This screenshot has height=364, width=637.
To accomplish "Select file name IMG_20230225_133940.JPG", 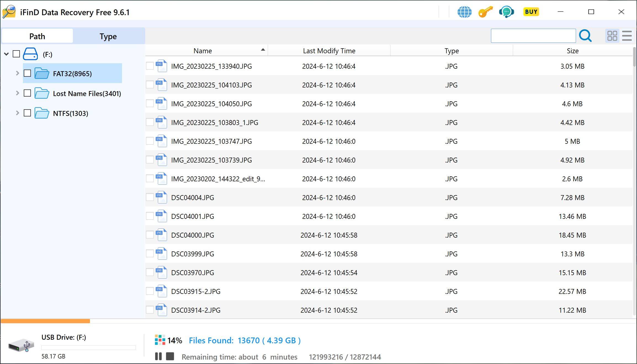I will point(211,66).
